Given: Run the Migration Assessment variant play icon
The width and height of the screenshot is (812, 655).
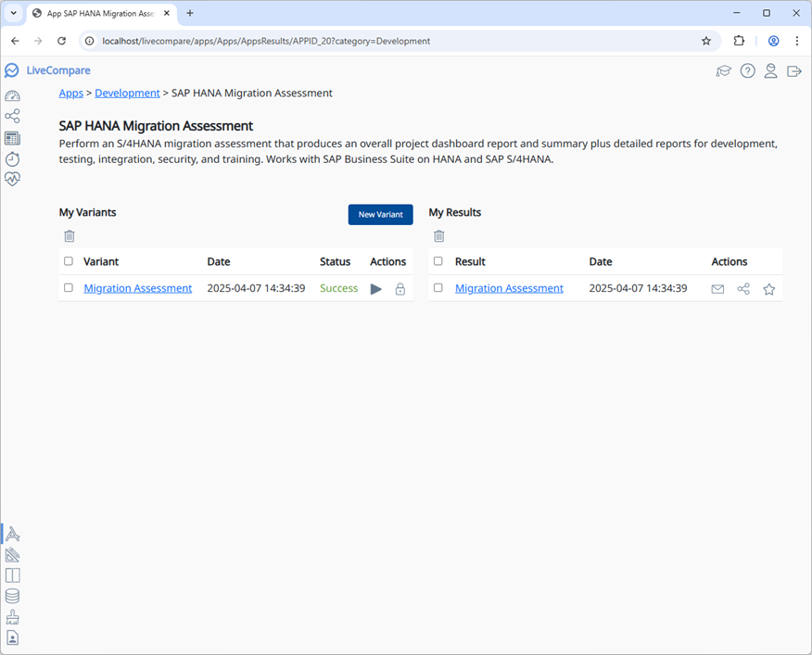Looking at the screenshot, I should [375, 289].
